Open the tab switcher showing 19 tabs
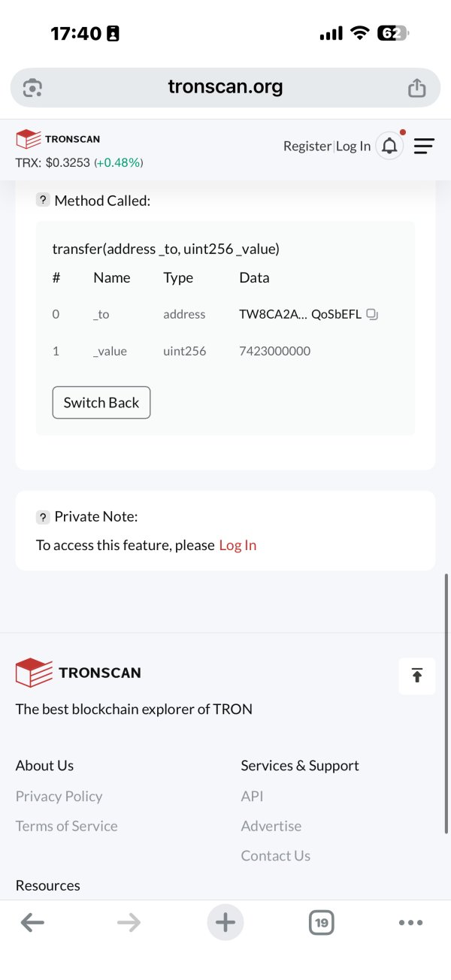This screenshot has height=980, width=451. click(322, 923)
